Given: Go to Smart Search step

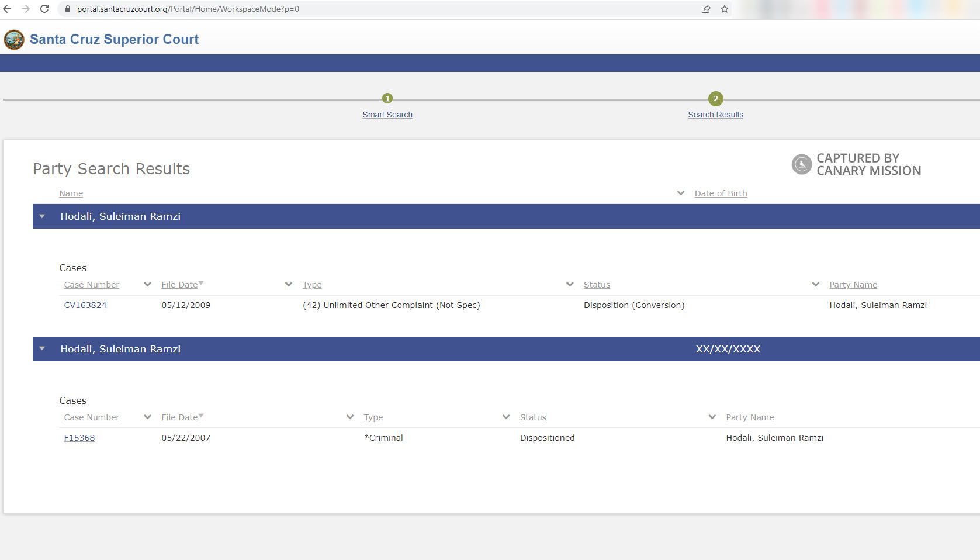Looking at the screenshot, I should (x=387, y=115).
